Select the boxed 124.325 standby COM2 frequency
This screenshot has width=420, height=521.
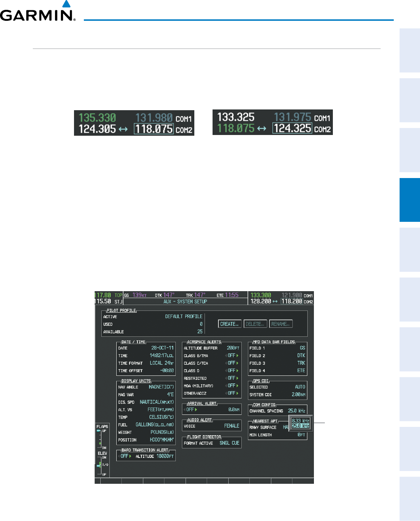click(x=292, y=128)
